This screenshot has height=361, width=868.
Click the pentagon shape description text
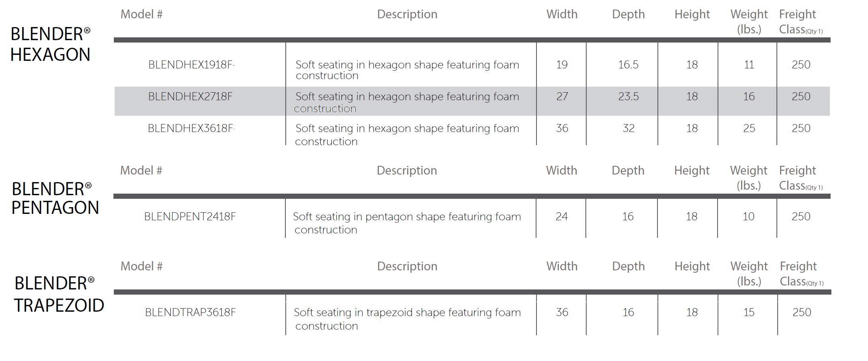pyautogui.click(x=407, y=223)
